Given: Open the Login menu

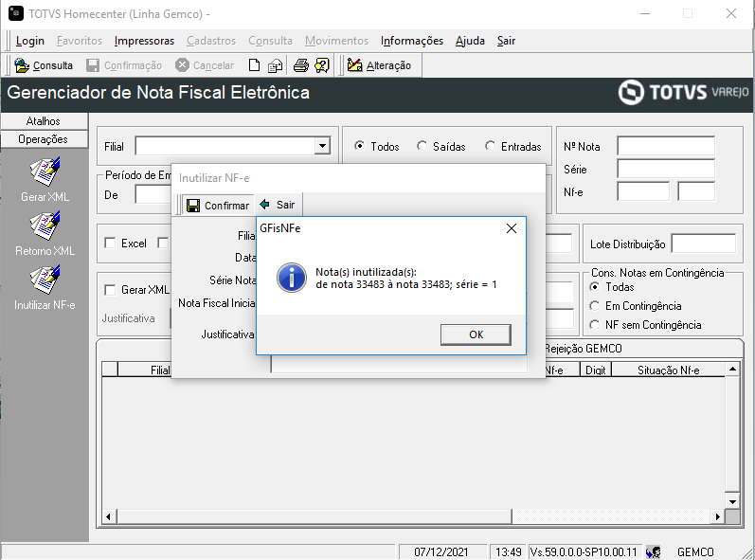Looking at the screenshot, I should 30,41.
